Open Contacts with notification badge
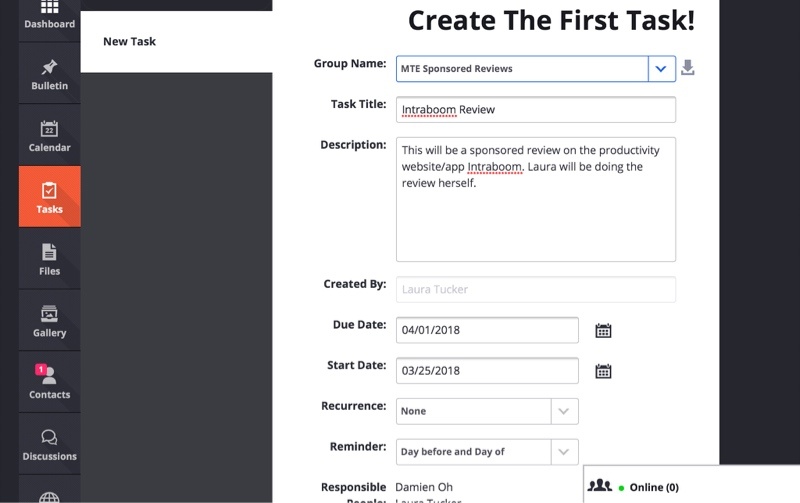 point(49,382)
